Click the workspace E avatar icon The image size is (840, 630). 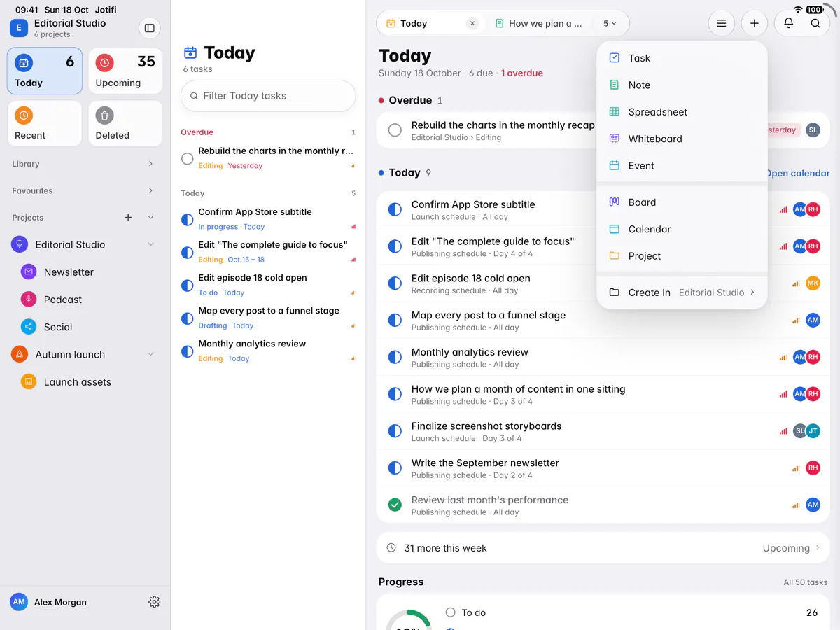point(18,28)
